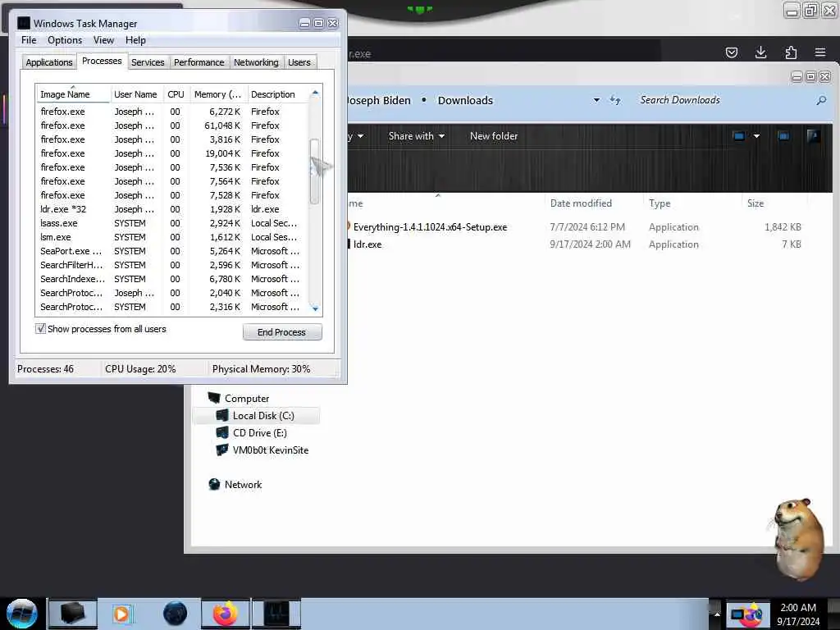Switch to the Performance tab

click(199, 62)
